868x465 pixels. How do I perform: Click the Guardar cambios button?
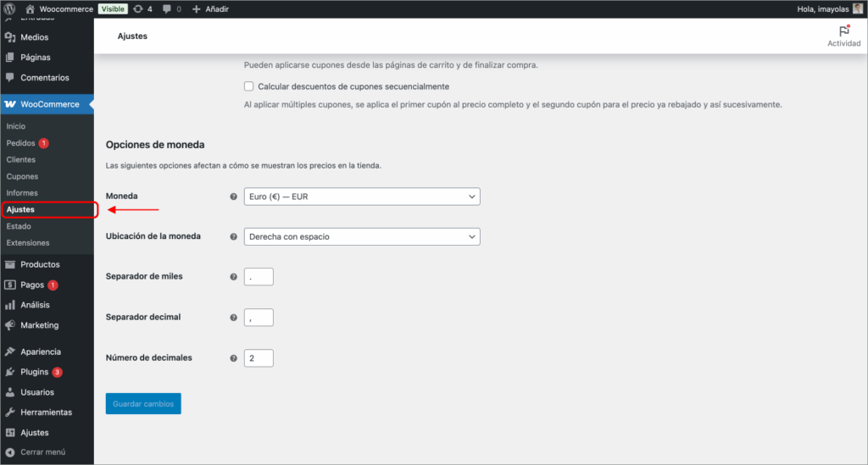coord(143,404)
